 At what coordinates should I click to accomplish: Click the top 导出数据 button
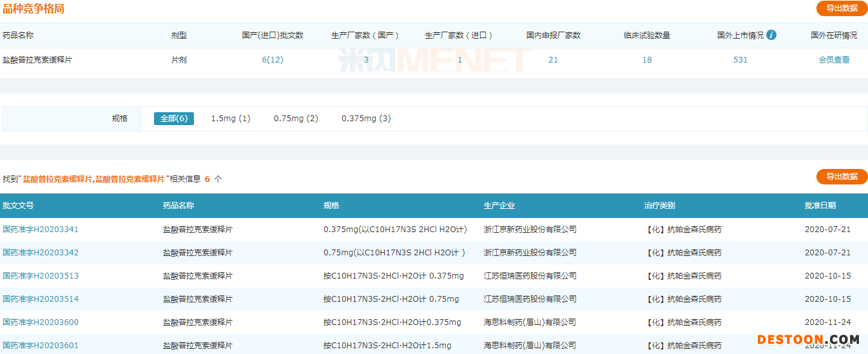click(x=842, y=8)
